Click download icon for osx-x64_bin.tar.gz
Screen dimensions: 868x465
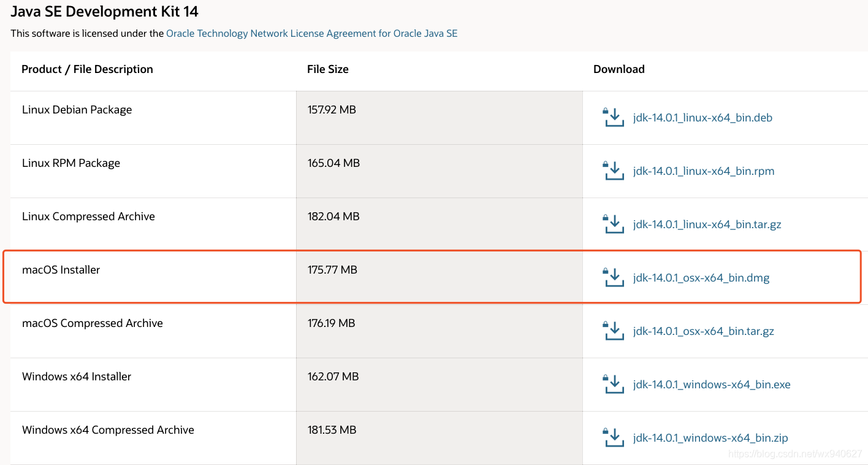tap(614, 331)
